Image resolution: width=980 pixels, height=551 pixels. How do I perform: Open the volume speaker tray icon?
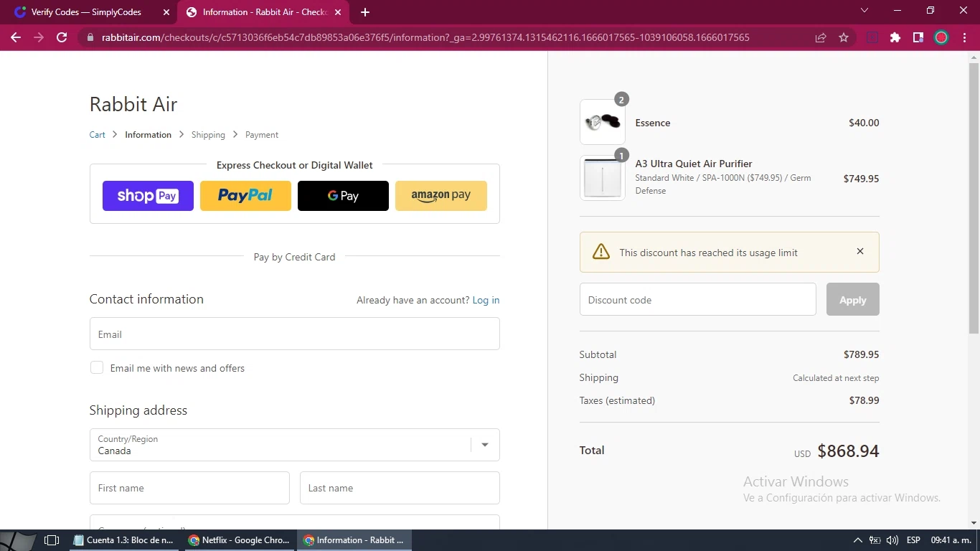click(892, 540)
